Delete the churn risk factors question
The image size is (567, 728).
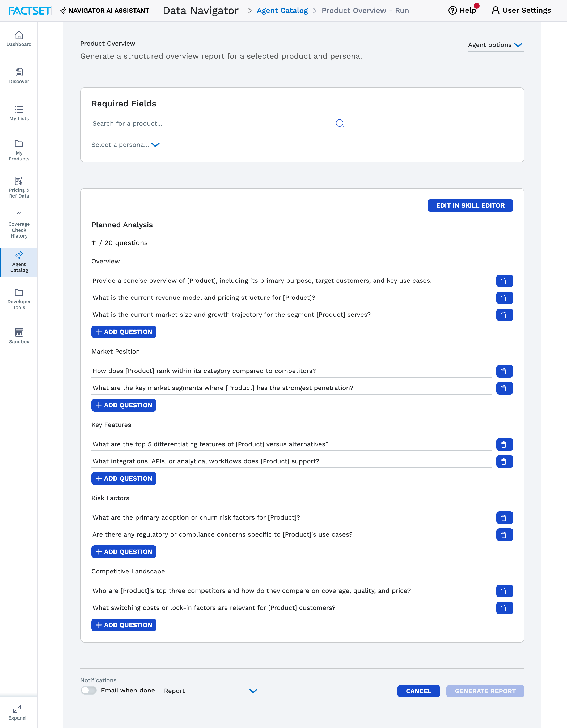point(504,518)
